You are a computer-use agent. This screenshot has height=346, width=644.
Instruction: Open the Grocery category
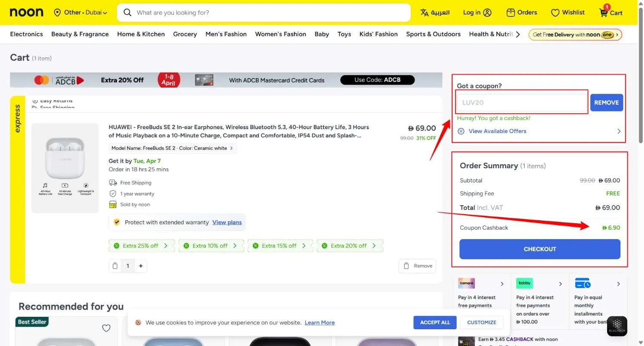pos(185,34)
